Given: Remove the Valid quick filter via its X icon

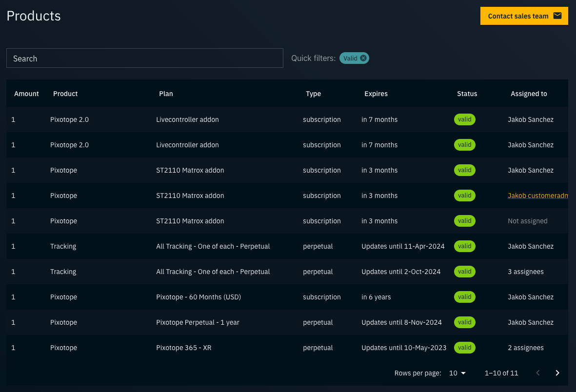Looking at the screenshot, I should coord(363,58).
